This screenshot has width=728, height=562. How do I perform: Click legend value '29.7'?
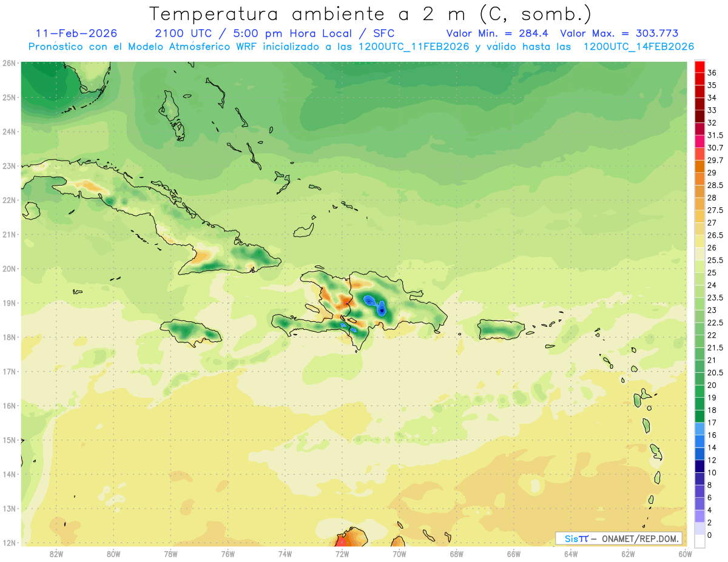click(x=715, y=160)
